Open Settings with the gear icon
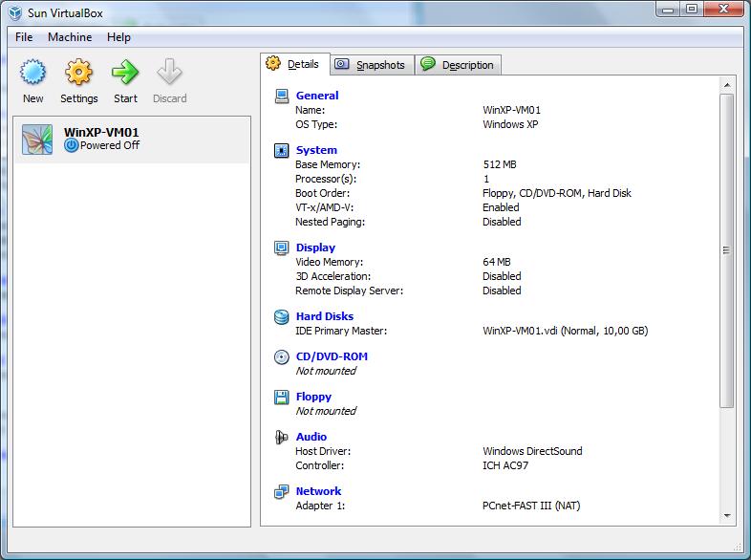The image size is (751, 560). pos(78,73)
